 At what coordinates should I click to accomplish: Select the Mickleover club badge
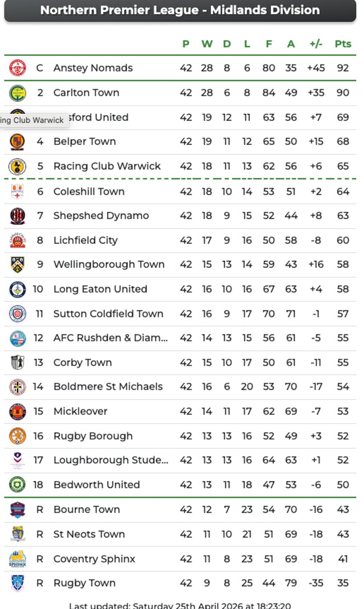click(17, 411)
